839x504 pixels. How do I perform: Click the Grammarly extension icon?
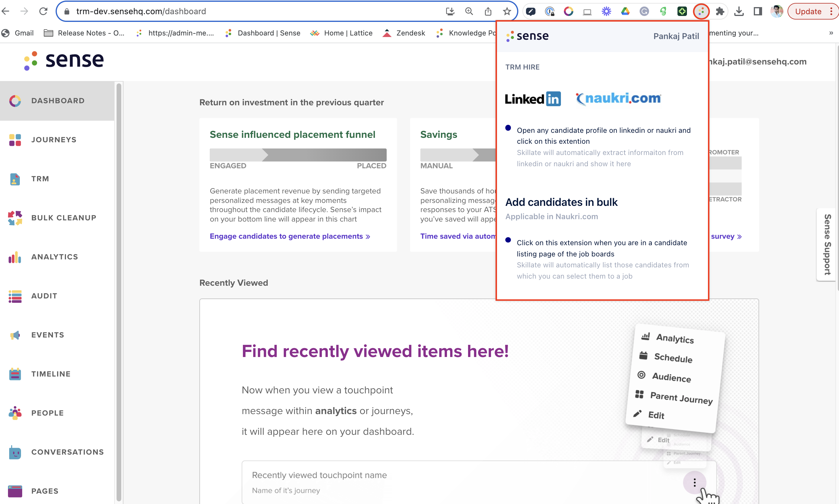point(644,12)
